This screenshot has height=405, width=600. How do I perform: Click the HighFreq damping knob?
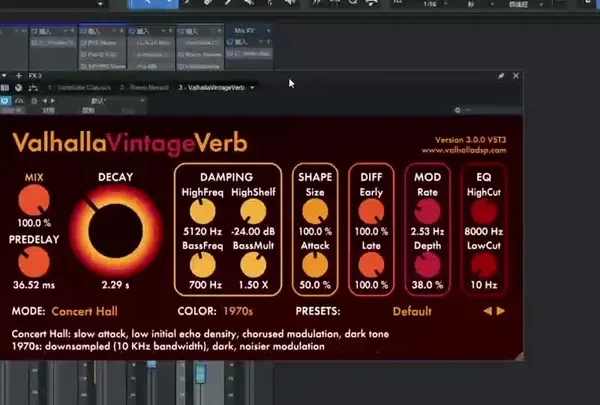point(202,211)
